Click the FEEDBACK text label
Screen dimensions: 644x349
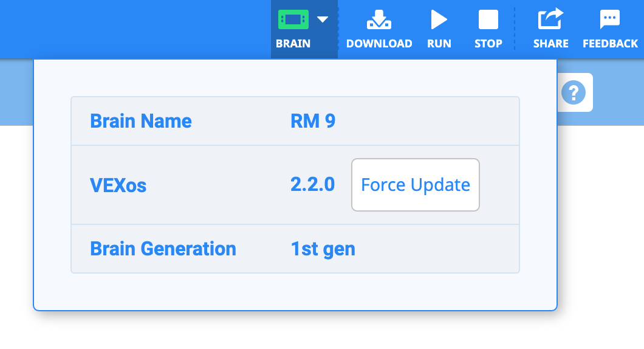click(610, 44)
